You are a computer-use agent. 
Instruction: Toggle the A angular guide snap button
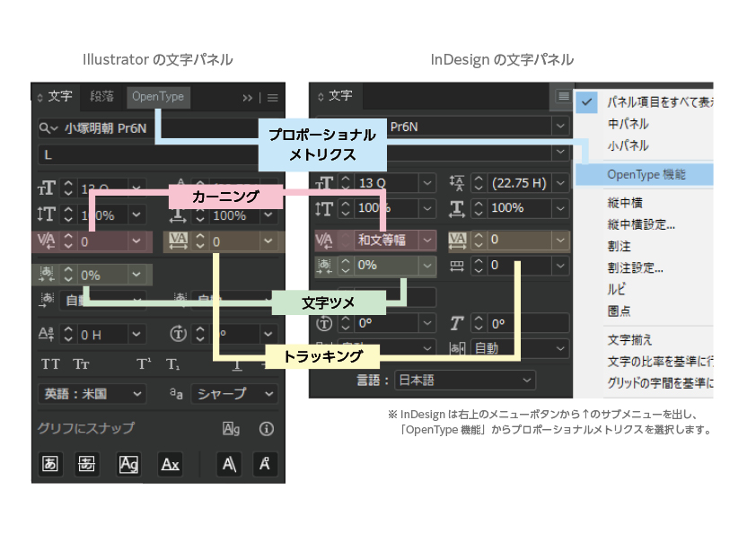[x=229, y=464]
